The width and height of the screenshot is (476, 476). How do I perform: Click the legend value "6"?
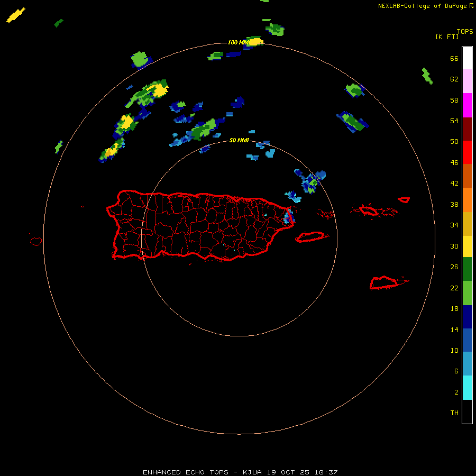(456, 371)
